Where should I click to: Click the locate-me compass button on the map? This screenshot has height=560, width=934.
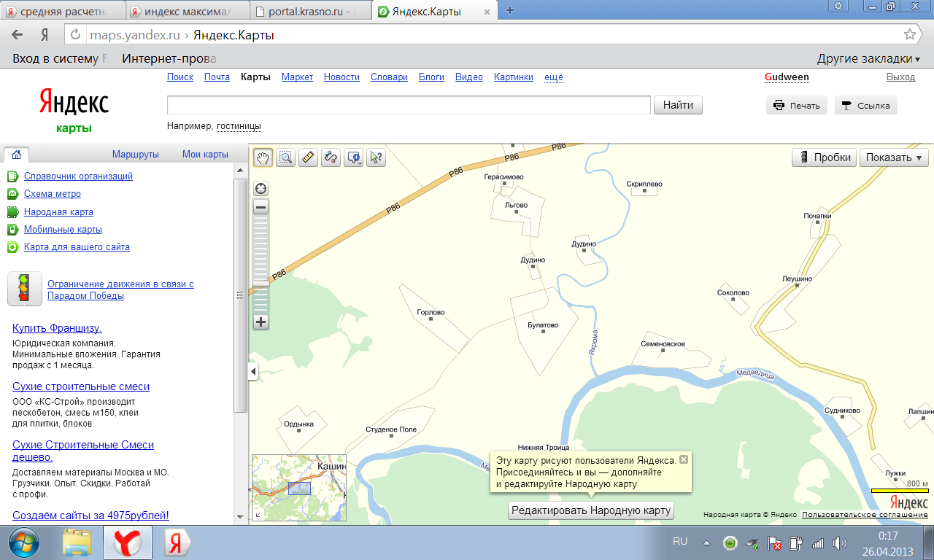click(260, 189)
